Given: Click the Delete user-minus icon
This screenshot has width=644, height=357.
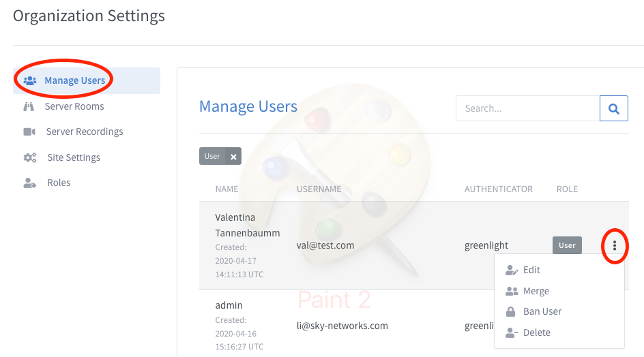Looking at the screenshot, I should tap(512, 332).
